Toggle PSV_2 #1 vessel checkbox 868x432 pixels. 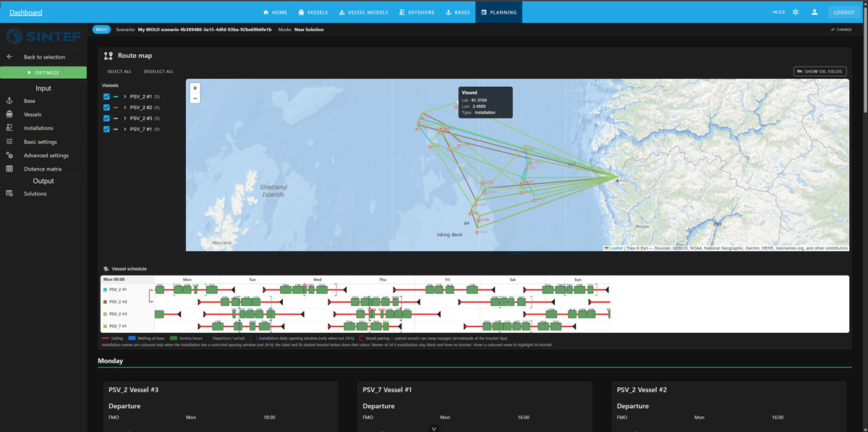point(106,96)
